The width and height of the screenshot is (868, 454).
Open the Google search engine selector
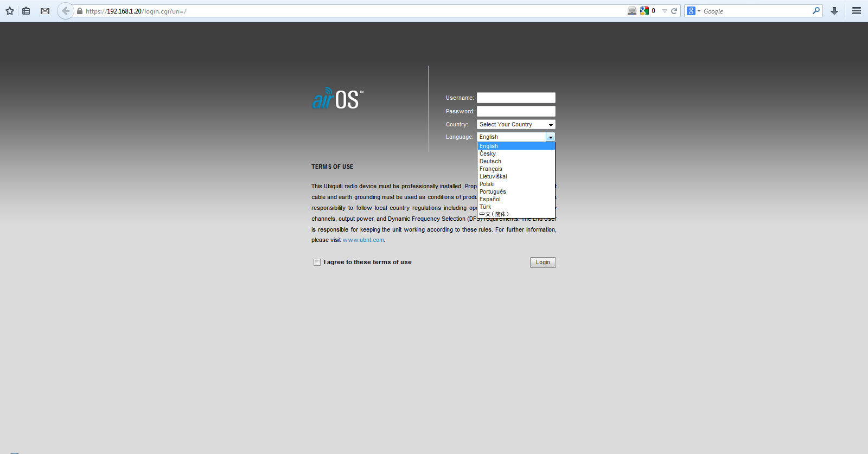(693, 11)
